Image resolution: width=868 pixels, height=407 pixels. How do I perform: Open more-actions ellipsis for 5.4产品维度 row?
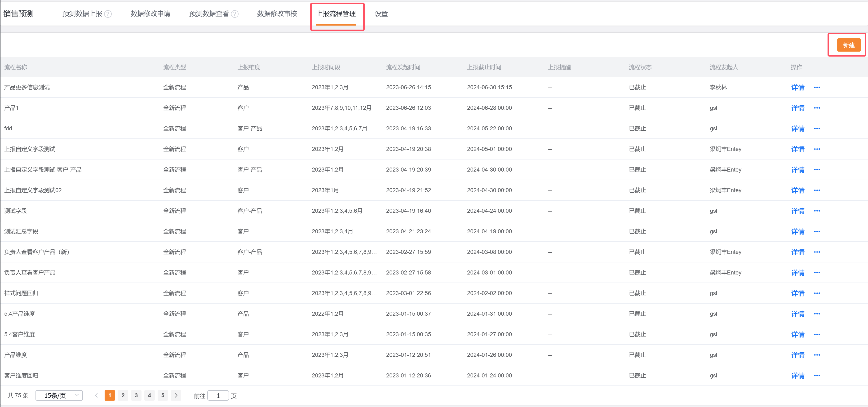coord(817,314)
